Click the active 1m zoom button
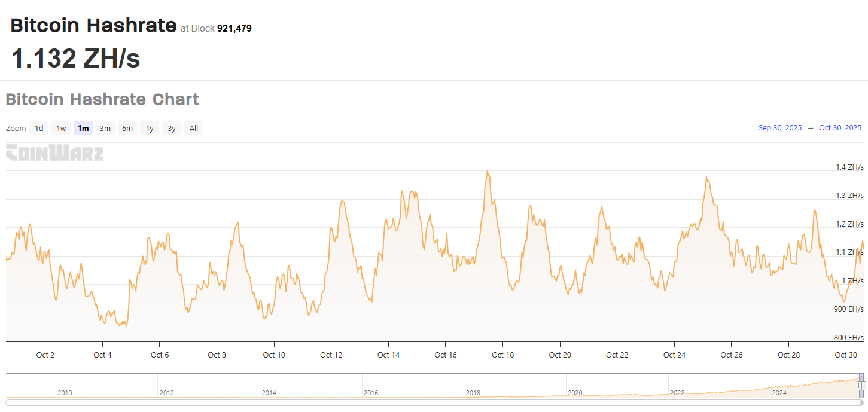This screenshot has width=868, height=412. point(83,128)
